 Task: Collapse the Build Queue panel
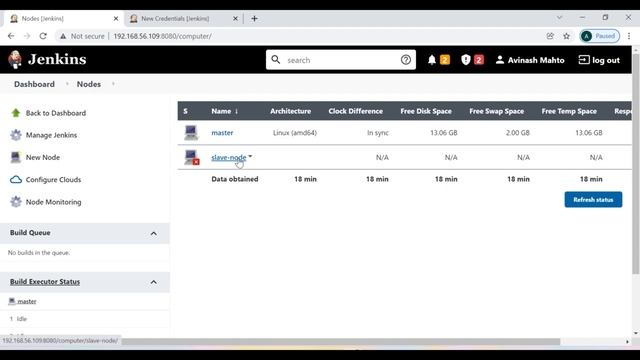pyautogui.click(x=153, y=233)
